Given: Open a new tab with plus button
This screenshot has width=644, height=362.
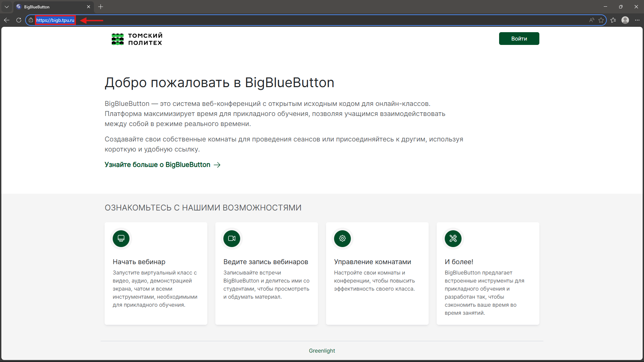Looking at the screenshot, I should [x=101, y=7].
